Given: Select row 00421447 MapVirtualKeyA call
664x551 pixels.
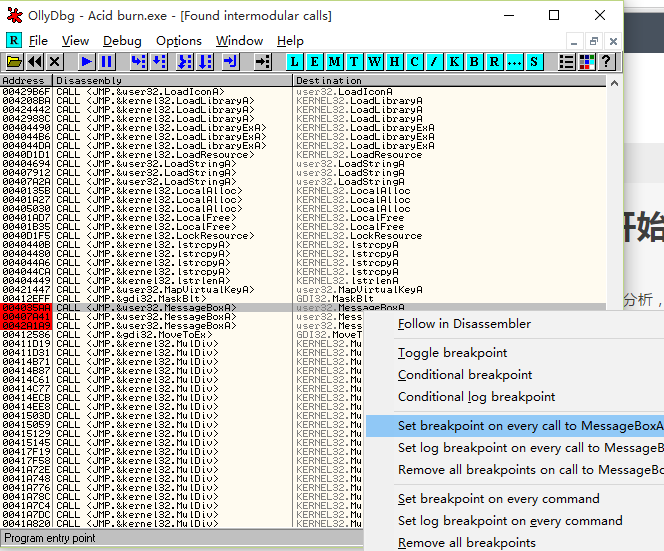Looking at the screenshot, I should pos(303,290).
